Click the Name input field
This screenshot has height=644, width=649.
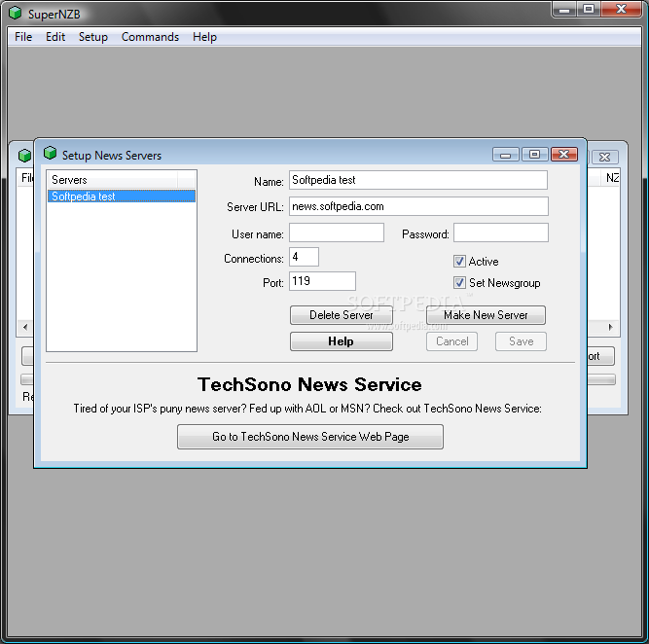(x=418, y=180)
